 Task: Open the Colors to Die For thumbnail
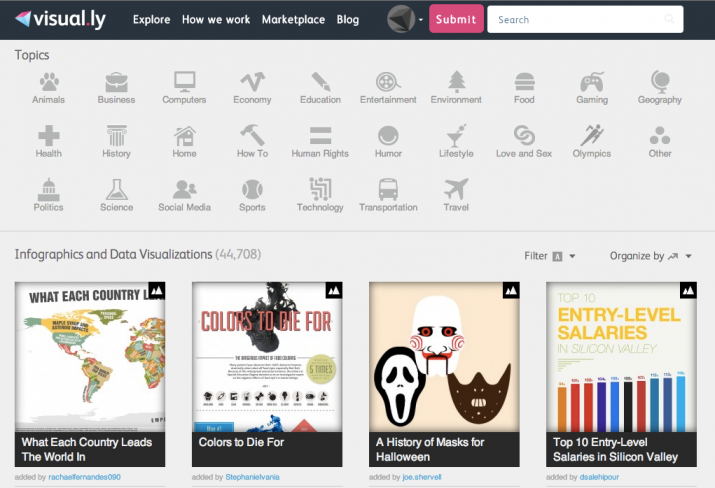[267, 357]
